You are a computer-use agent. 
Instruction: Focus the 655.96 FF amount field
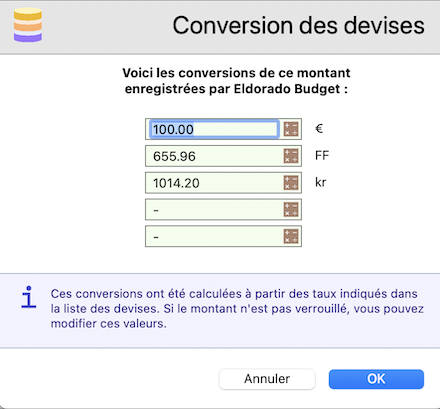click(214, 156)
